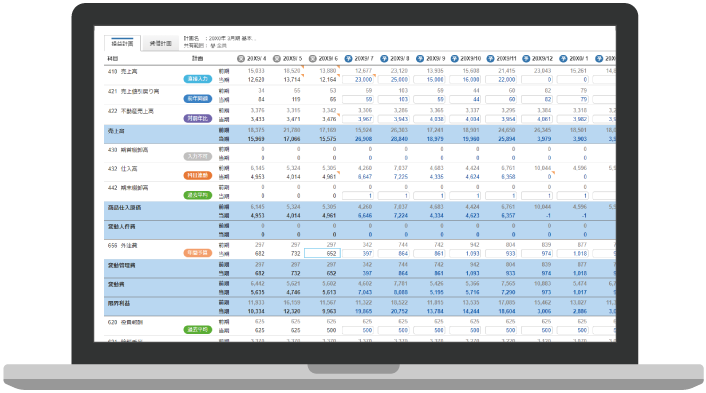The height and width of the screenshot is (393, 706).
Task: Click the orange method badge on row 432
Action: pyautogui.click(x=198, y=176)
